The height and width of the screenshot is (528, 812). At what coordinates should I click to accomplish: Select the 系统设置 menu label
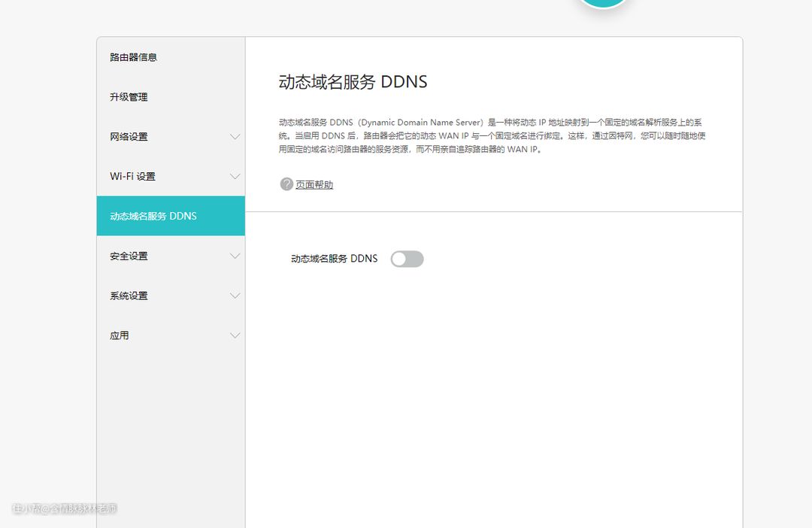(x=129, y=296)
